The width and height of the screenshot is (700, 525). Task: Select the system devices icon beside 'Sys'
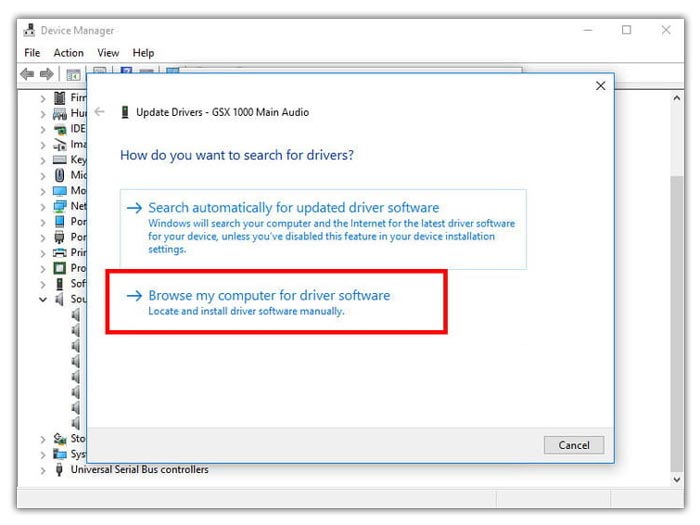[x=59, y=454]
